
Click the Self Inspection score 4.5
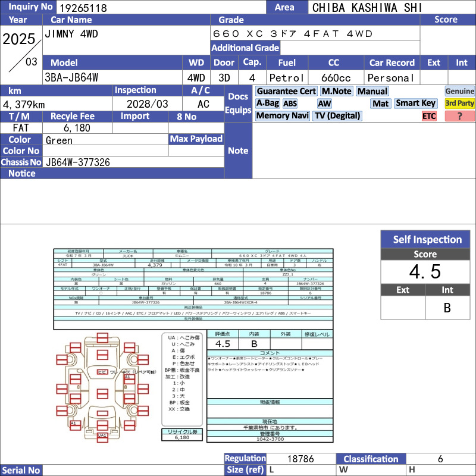coord(425,271)
